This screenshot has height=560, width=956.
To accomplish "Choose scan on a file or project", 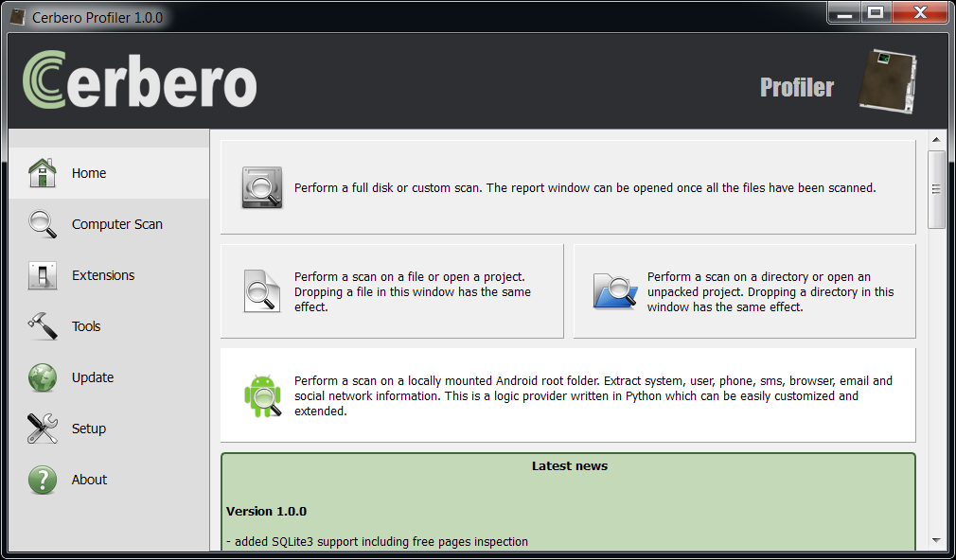I will pos(392,291).
